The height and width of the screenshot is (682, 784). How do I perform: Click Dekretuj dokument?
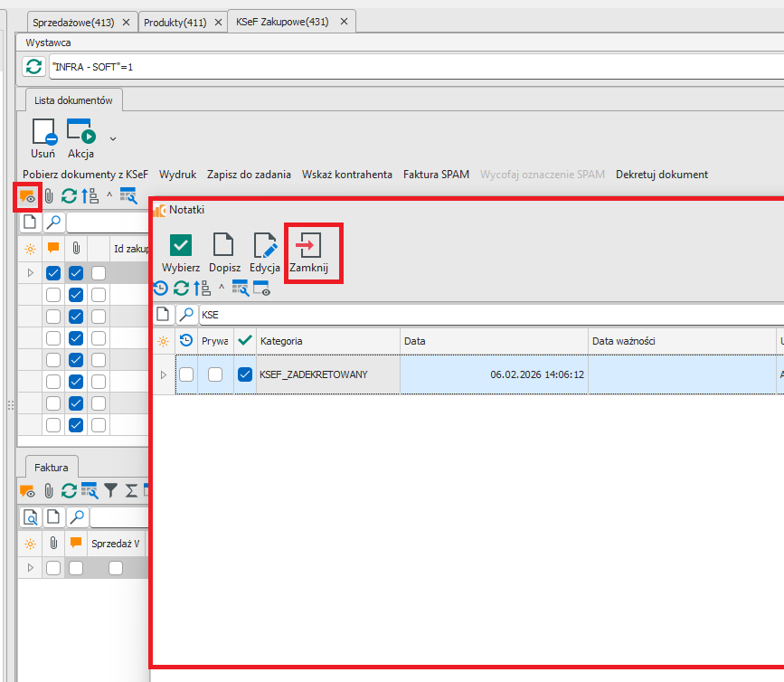click(x=661, y=175)
